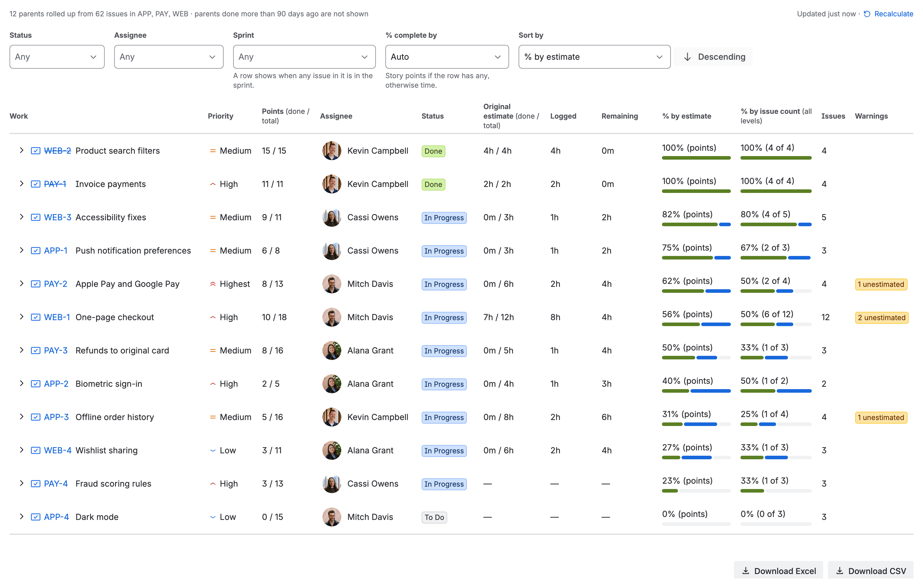Viewport: 923px width, 588px height.
Task: Click the issue count progress bar for APP-3
Action: pyautogui.click(x=776, y=424)
